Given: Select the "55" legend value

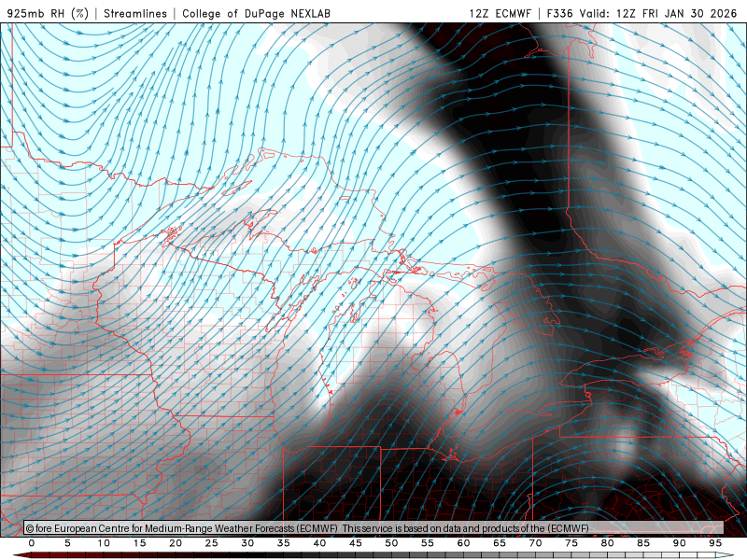Looking at the screenshot, I should 428,543.
